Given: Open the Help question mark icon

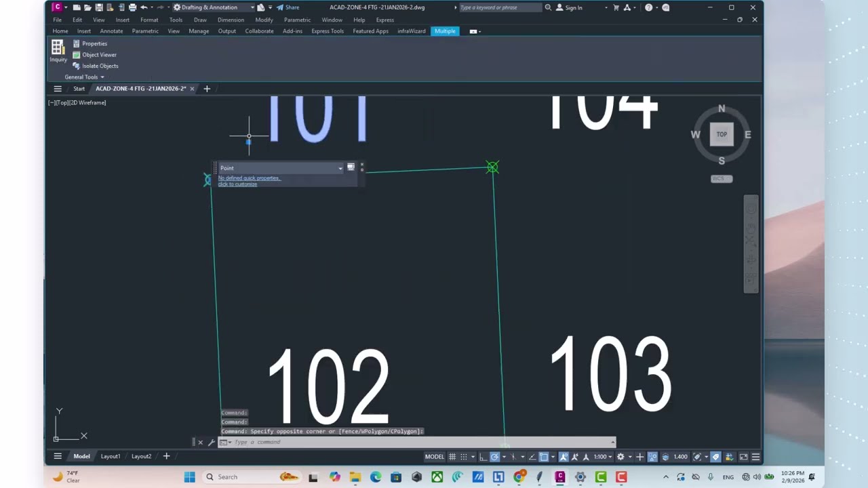Looking at the screenshot, I should tap(649, 7).
